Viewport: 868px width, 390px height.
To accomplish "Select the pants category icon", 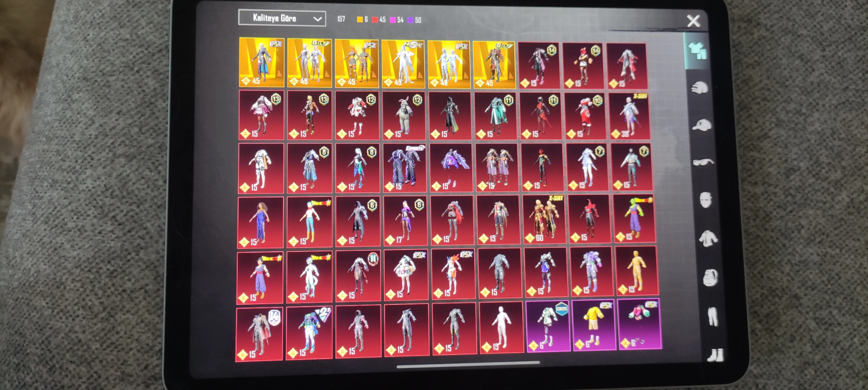I will [x=712, y=317].
